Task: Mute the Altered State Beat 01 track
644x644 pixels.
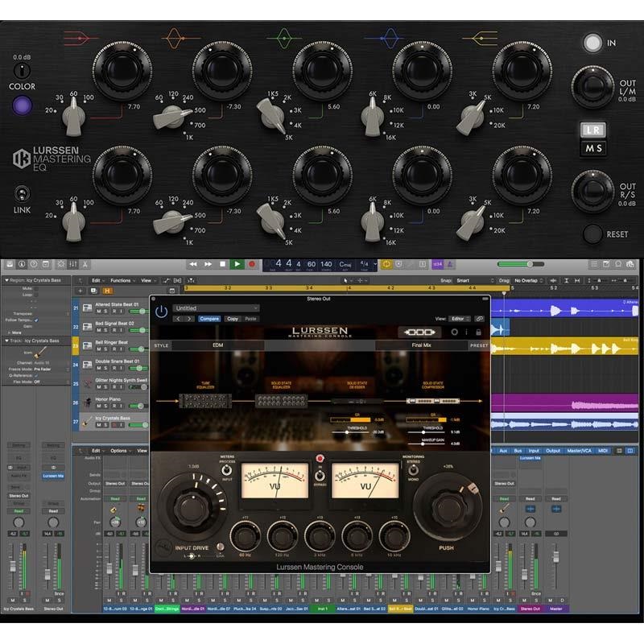Action: coord(98,312)
